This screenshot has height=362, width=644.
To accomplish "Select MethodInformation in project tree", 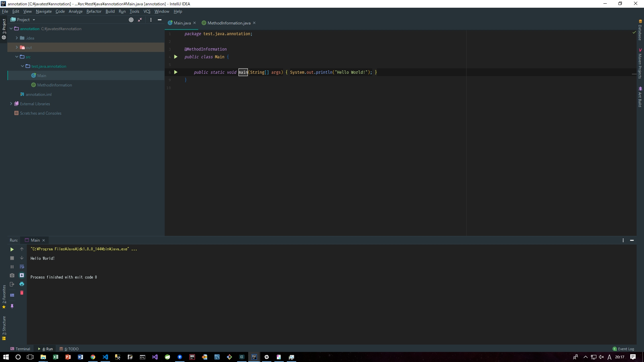I will click(x=54, y=85).
